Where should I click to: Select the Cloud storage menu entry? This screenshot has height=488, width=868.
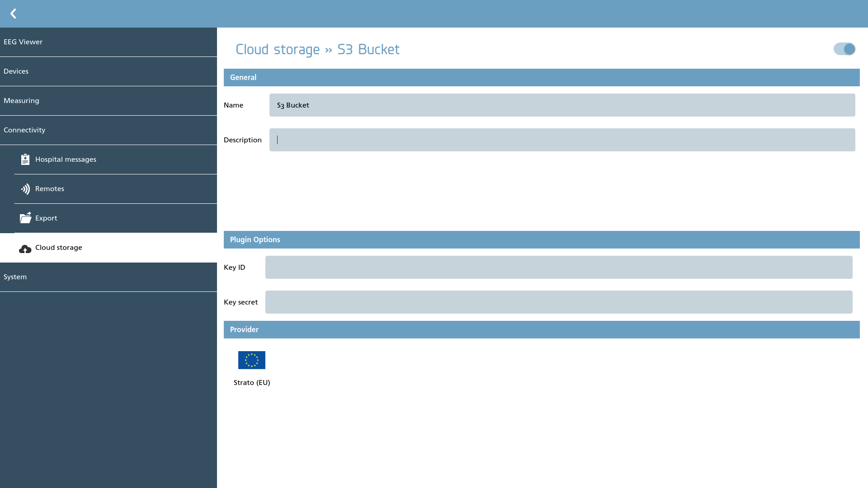pos(108,248)
